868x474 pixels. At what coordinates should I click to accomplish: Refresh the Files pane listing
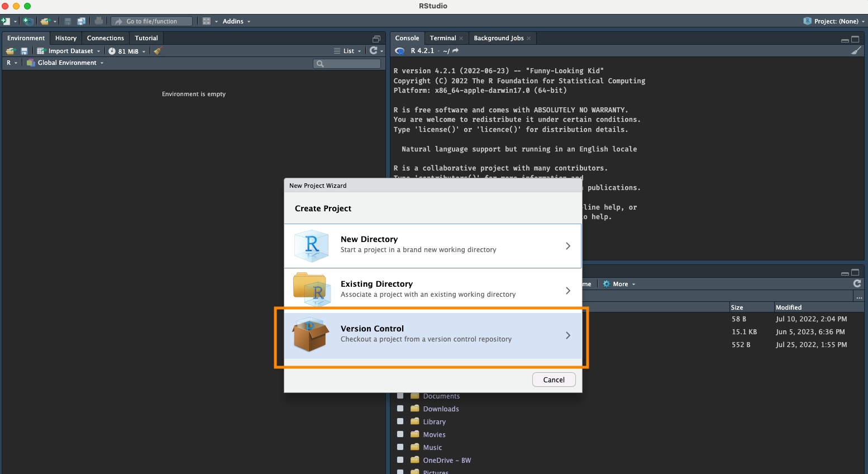pyautogui.click(x=857, y=284)
